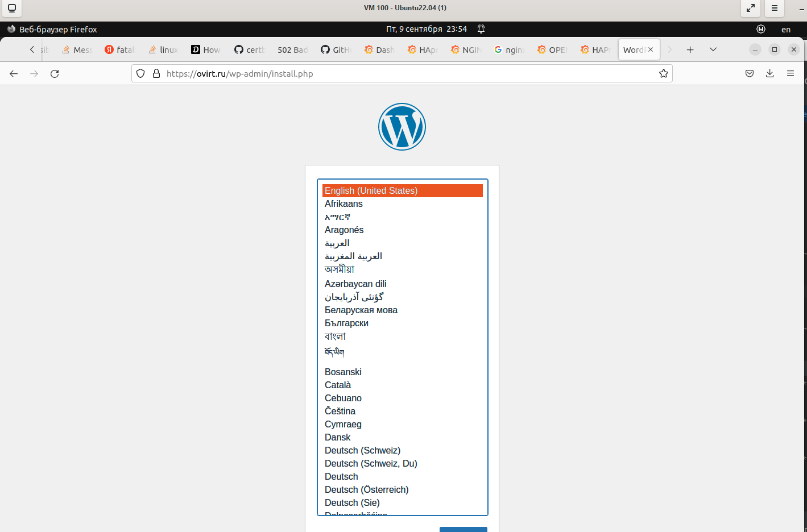807x532 pixels.
Task: Close the WordPress tab
Action: (x=651, y=49)
